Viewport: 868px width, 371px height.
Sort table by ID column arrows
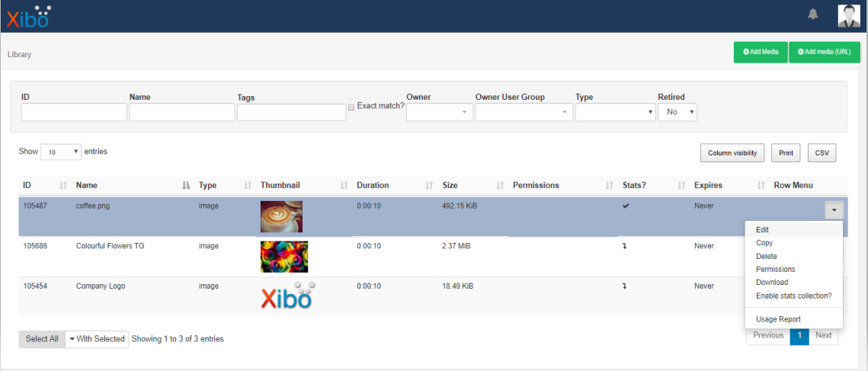coord(63,185)
